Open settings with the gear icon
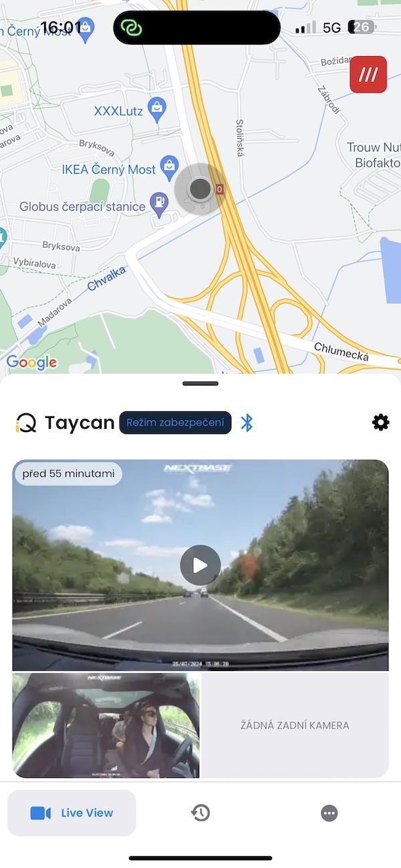This screenshot has height=868, width=401. point(380,422)
